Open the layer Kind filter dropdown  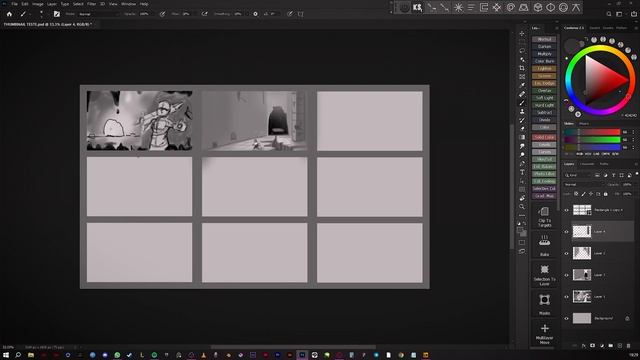[578, 175]
